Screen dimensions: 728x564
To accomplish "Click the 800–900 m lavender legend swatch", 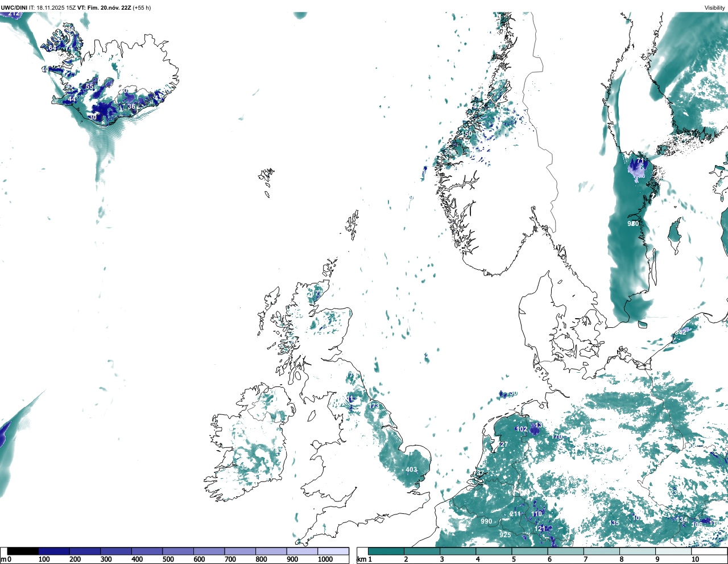I will pos(271,551).
